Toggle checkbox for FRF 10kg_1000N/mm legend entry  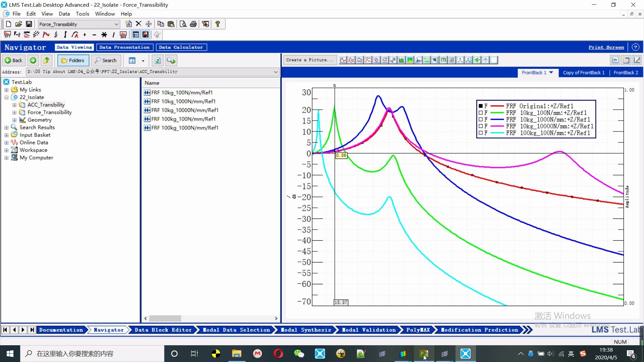tap(481, 119)
